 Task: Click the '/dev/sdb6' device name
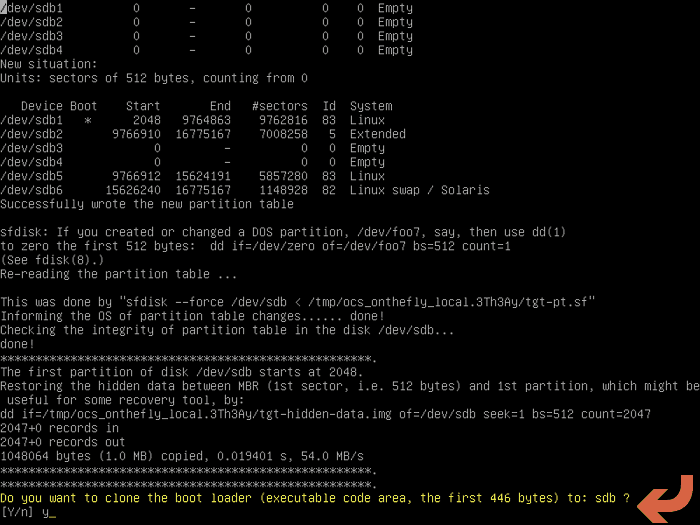coord(31,190)
